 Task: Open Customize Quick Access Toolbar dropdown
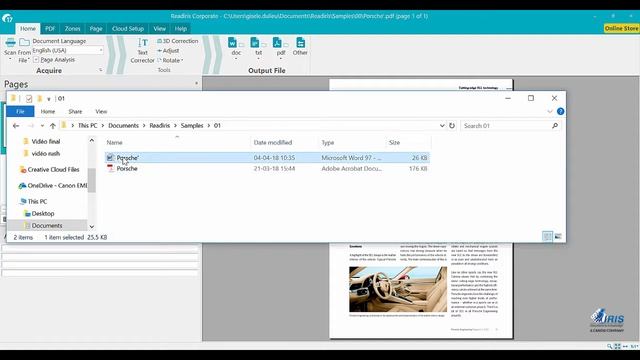(x=49, y=99)
